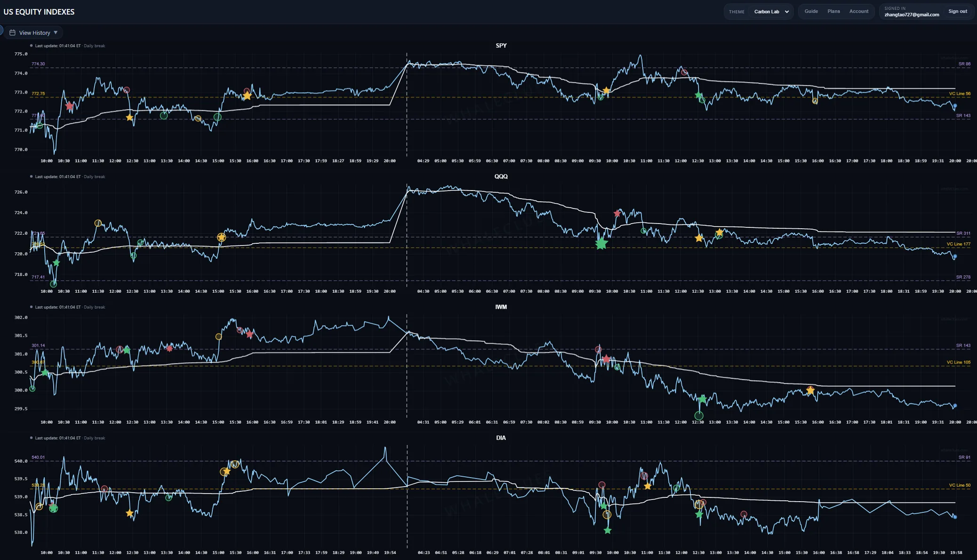Viewport: 977px width, 560px height.
Task: Click the VC Line 50 label on DIA
Action: click(x=960, y=485)
